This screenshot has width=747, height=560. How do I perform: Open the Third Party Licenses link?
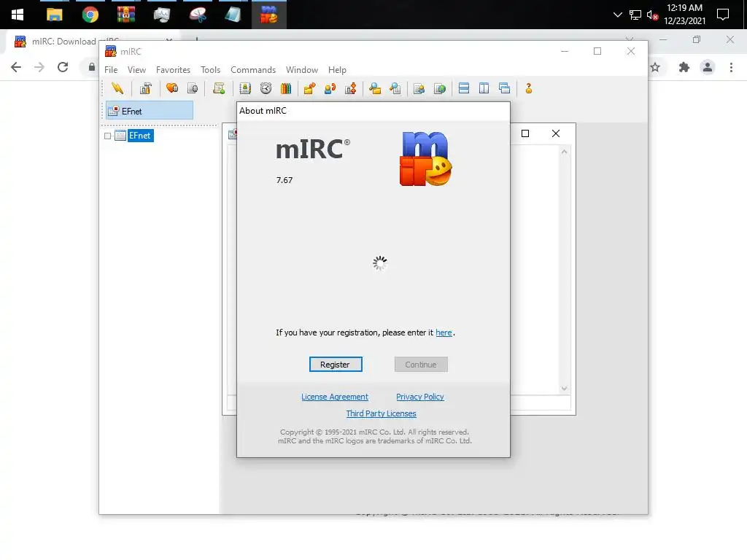click(x=381, y=413)
